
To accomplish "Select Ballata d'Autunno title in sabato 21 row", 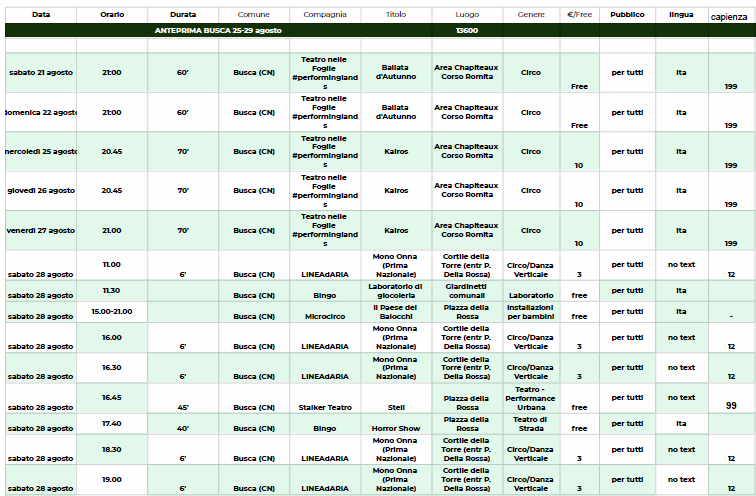I will (x=396, y=72).
